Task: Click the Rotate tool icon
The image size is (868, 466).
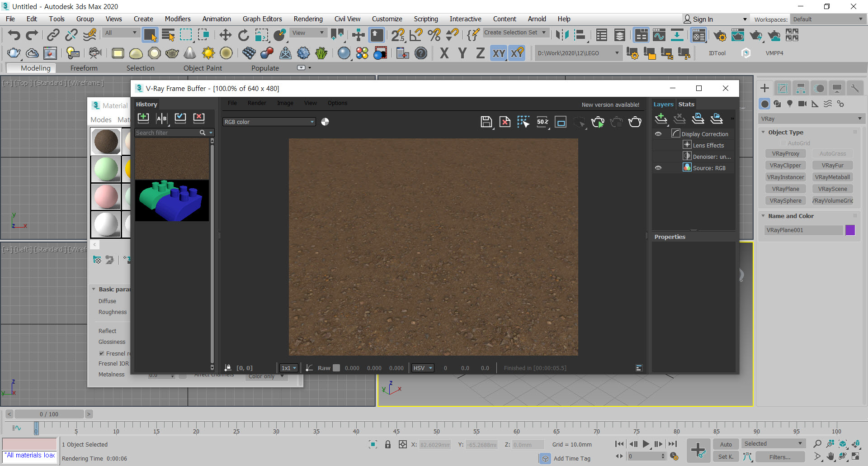Action: click(244, 35)
